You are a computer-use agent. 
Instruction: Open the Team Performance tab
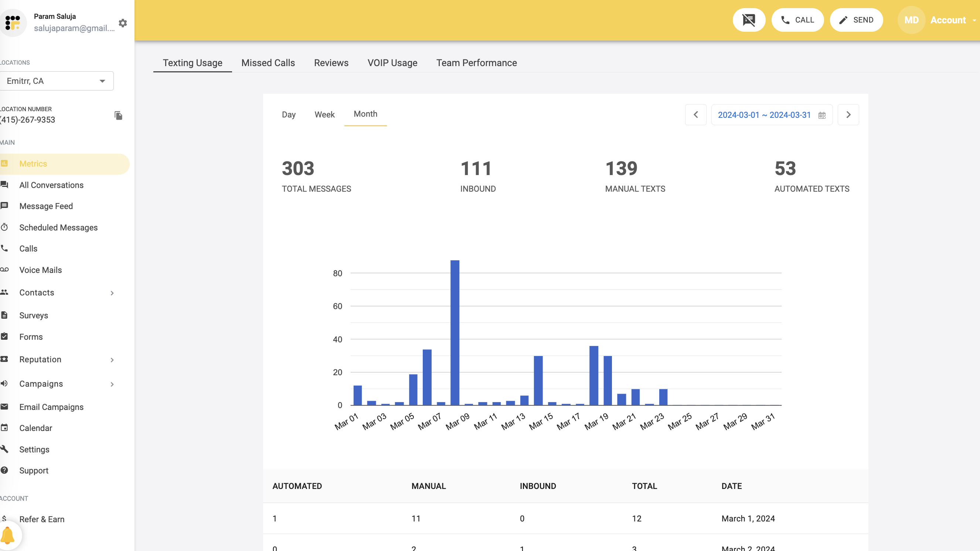(x=477, y=63)
